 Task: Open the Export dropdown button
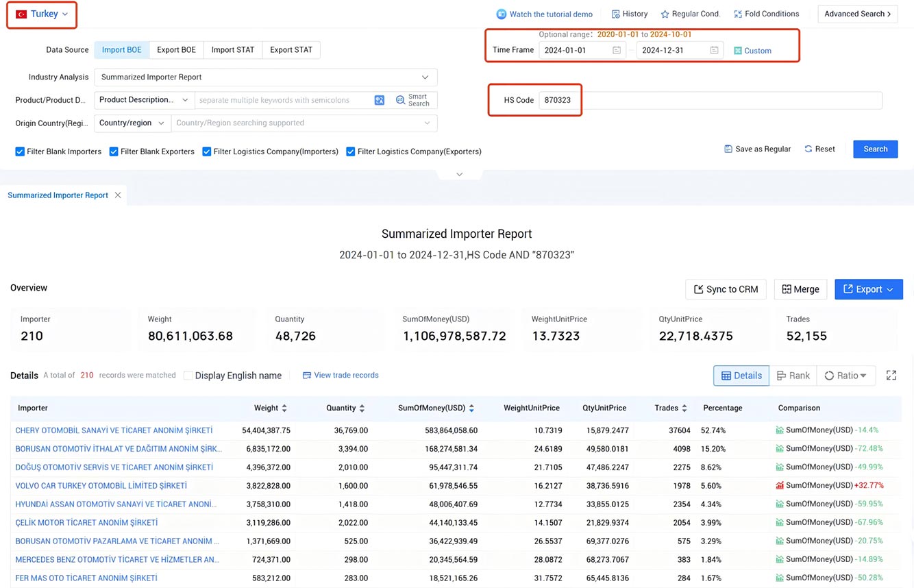pos(869,289)
